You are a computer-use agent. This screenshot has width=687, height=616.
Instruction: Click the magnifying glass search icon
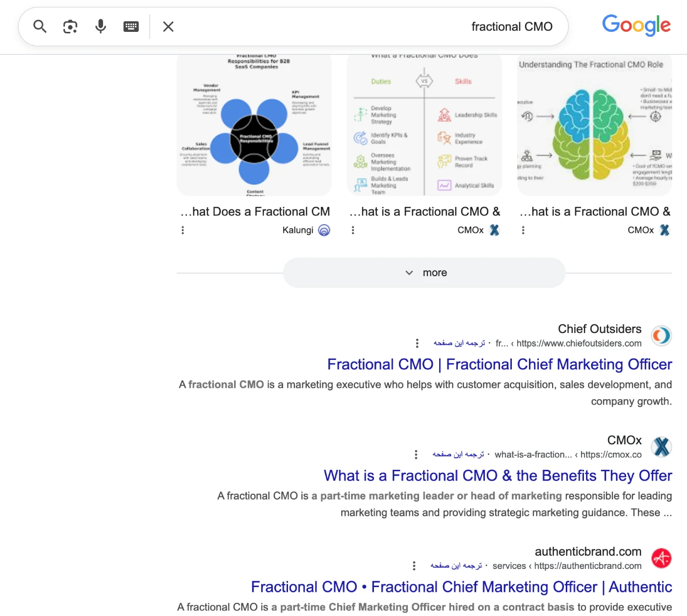[40, 26]
